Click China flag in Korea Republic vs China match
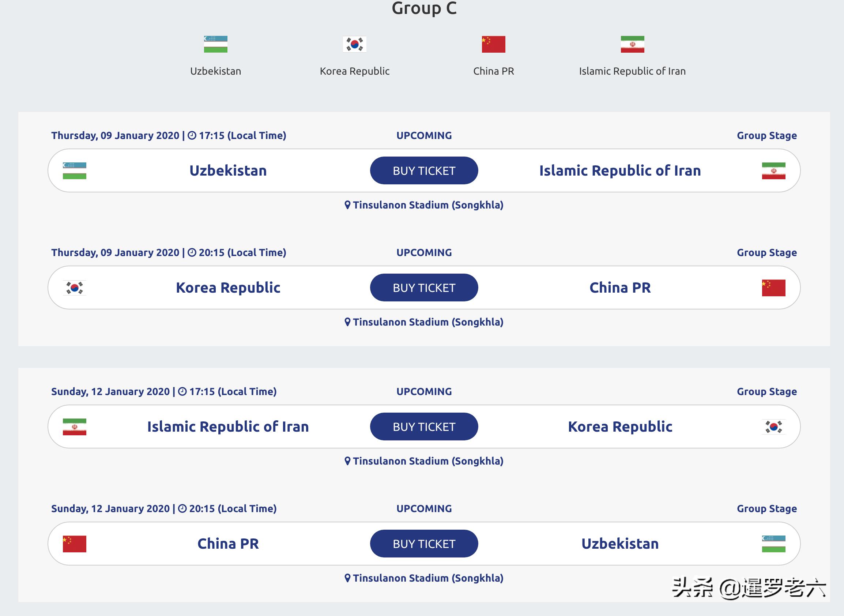This screenshot has height=616, width=844. pos(773,288)
